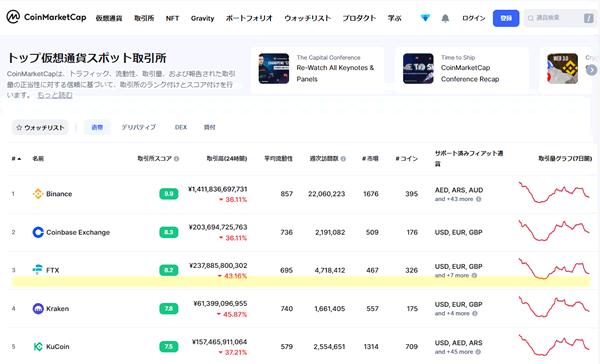Open the KuCoin exchange name link
The height and width of the screenshot is (364, 600).
(57, 346)
